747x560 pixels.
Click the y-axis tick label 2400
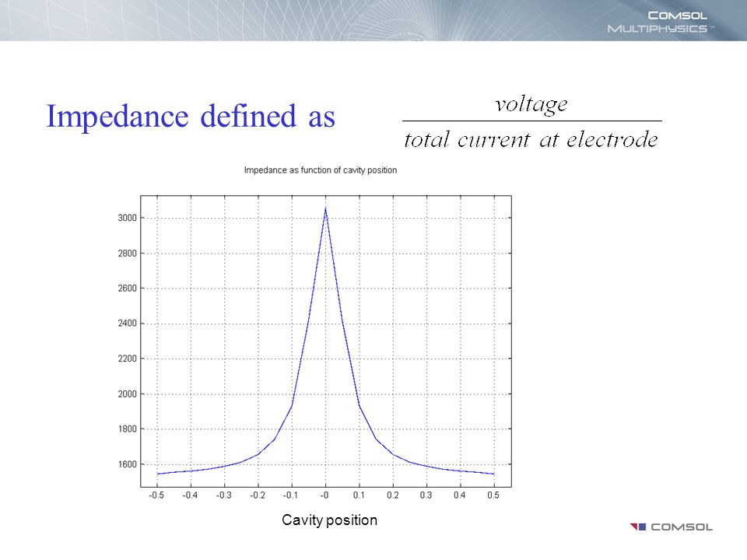click(x=127, y=324)
